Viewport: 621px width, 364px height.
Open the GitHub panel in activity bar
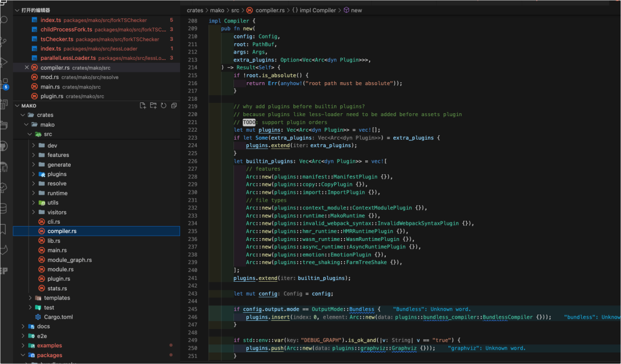click(x=4, y=146)
